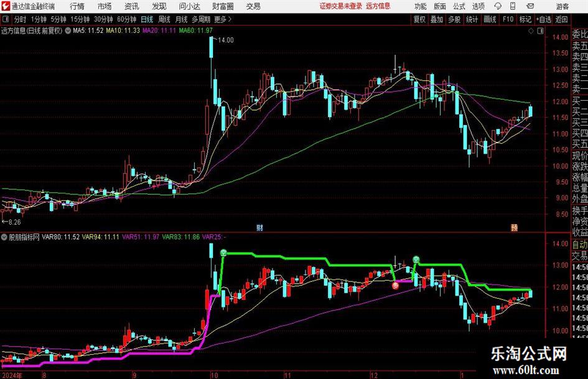588x379 pixels.
Task: Open the 资讯 menu
Action: pyautogui.click(x=132, y=6)
